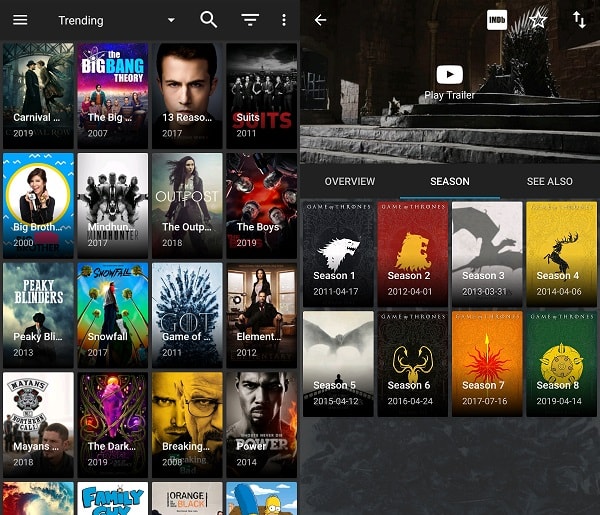This screenshot has height=515, width=600.
Task: Choose the Peaky Blinders poster
Action: [38, 315]
